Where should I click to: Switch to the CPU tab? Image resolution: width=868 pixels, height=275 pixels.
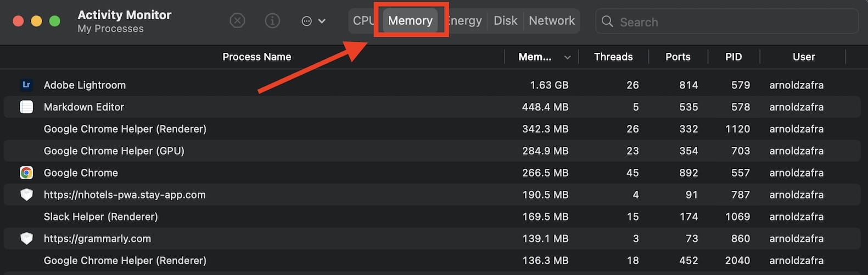point(363,21)
